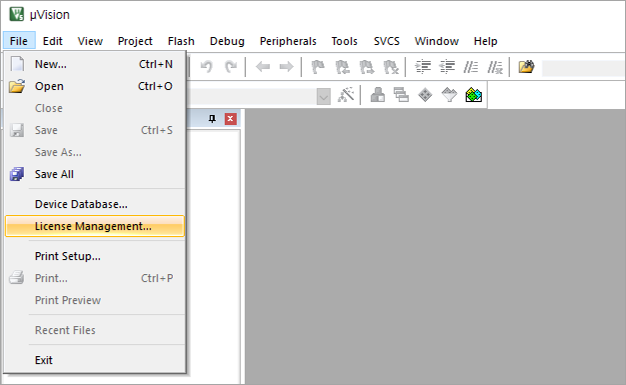Screen dimensions: 626x385
Task: Click the Redo arrow in toolbar
Action: [x=231, y=67]
